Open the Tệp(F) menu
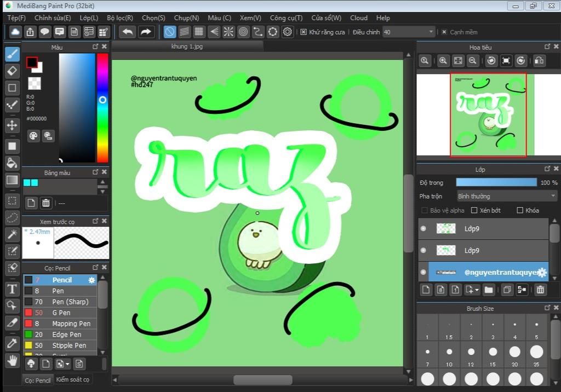 pyautogui.click(x=16, y=18)
